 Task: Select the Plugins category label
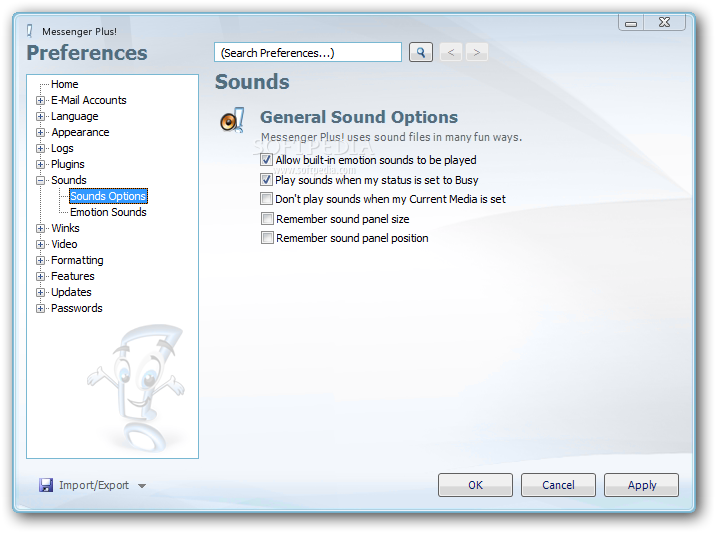(x=68, y=164)
